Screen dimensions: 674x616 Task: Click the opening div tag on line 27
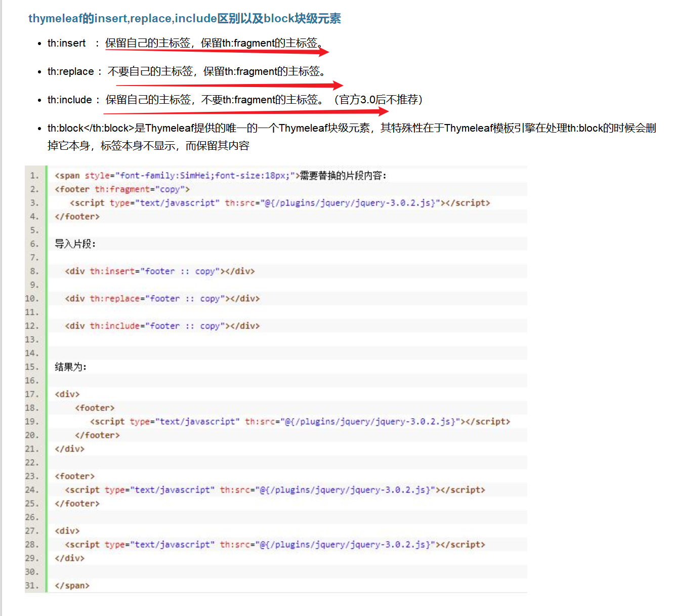pos(67,531)
